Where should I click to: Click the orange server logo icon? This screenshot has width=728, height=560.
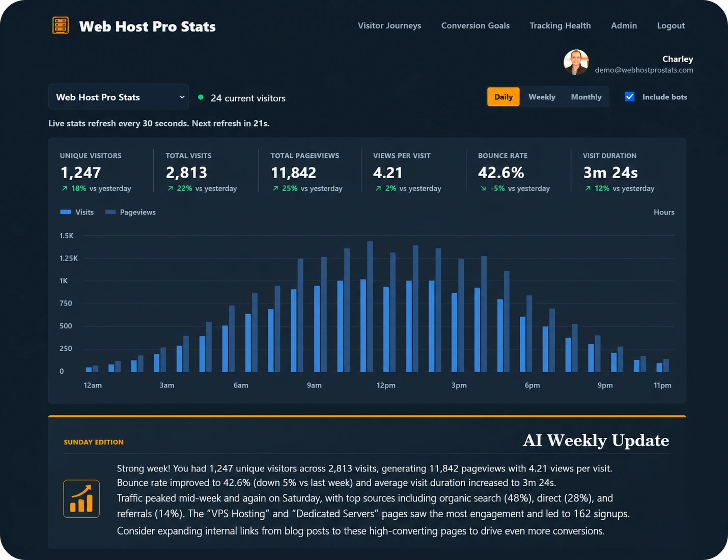point(61,25)
